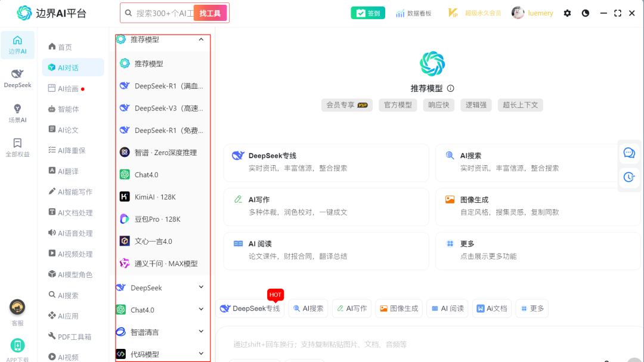Click the 客服 support avatar
This screenshot has width=644, height=362.
[x=17, y=307]
